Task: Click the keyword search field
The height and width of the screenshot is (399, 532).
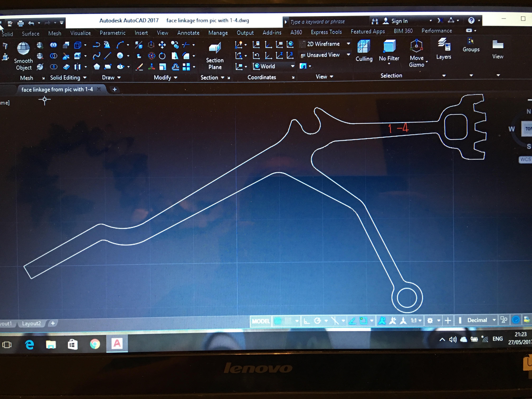Action: click(x=328, y=22)
